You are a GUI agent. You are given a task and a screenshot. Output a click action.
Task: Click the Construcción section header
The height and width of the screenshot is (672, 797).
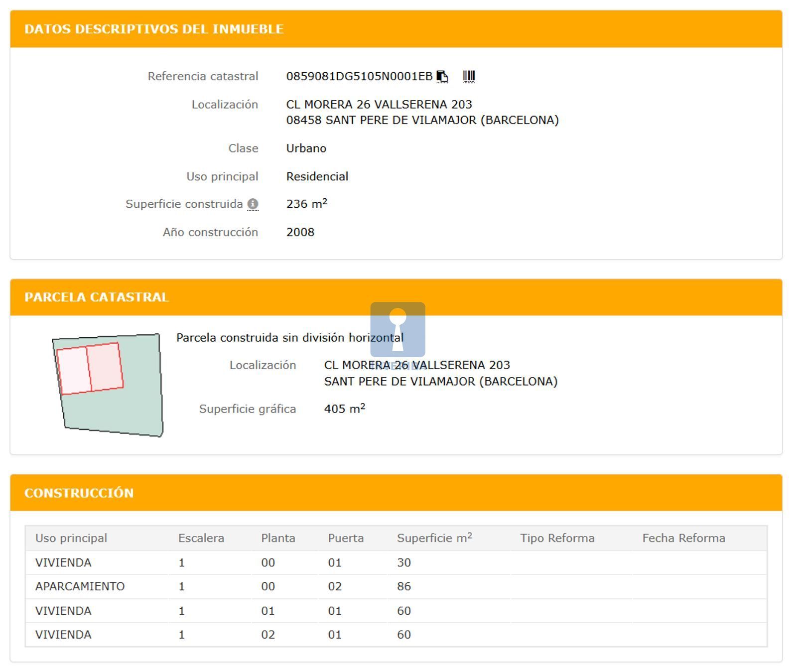tap(79, 493)
